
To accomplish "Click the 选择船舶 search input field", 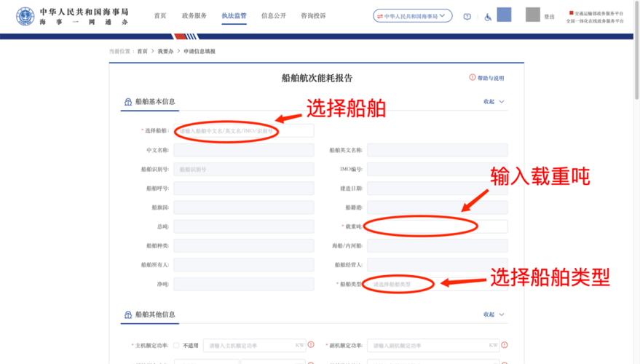I will pyautogui.click(x=244, y=130).
